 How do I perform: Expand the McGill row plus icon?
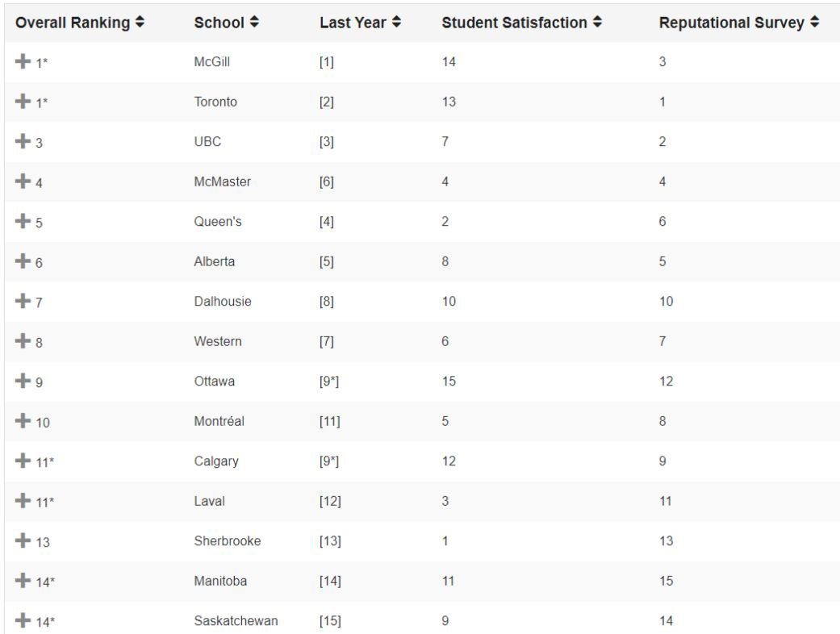point(23,61)
